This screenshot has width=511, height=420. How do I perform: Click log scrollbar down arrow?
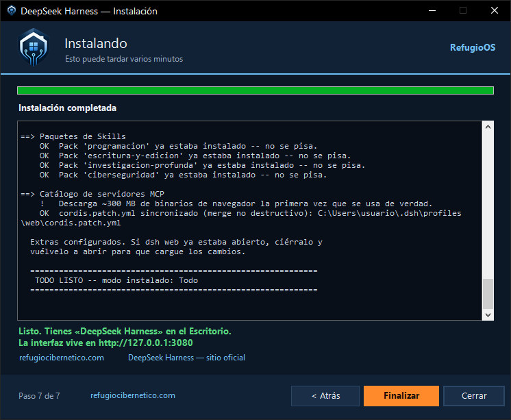[488, 314]
